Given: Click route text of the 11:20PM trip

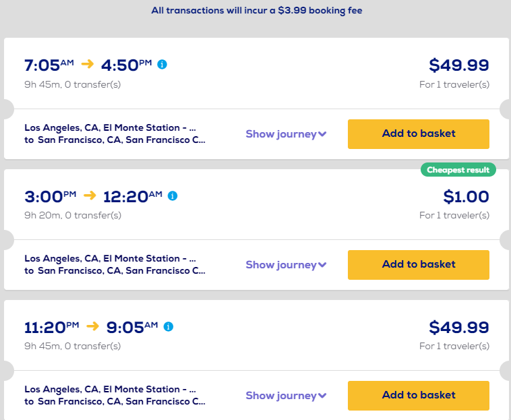Looking at the screenshot, I should tap(115, 395).
